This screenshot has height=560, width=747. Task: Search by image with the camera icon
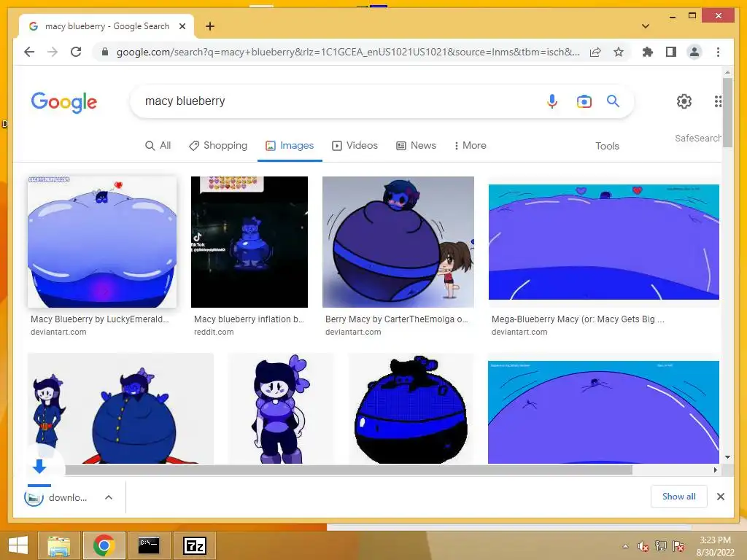click(x=584, y=101)
